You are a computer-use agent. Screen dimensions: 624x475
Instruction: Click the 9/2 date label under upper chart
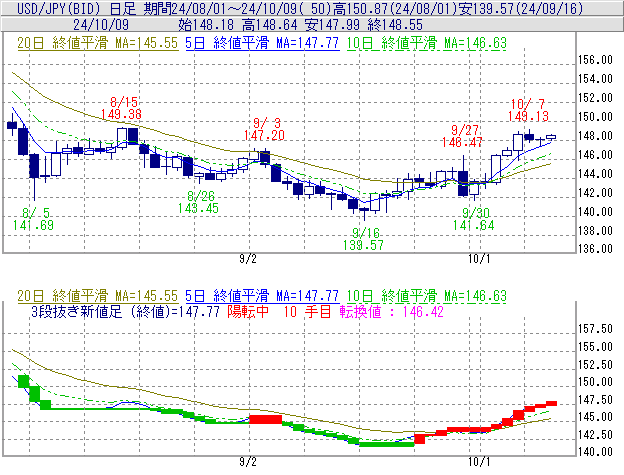pos(248,259)
